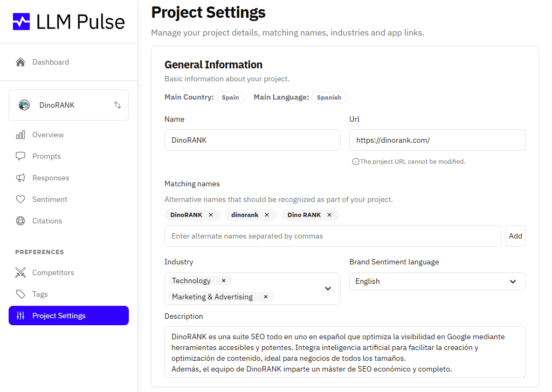552x392 pixels.
Task: Click the Add button for matching names
Action: tap(515, 236)
